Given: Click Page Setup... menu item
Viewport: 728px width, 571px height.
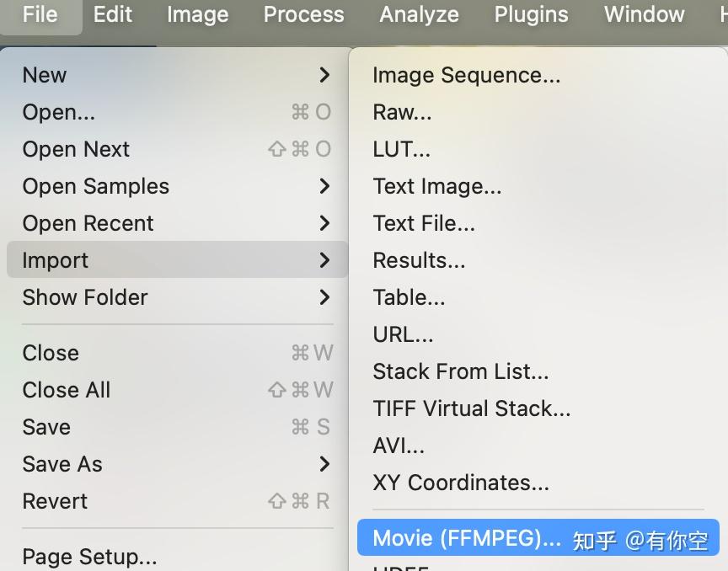Looking at the screenshot, I should click(x=89, y=557).
